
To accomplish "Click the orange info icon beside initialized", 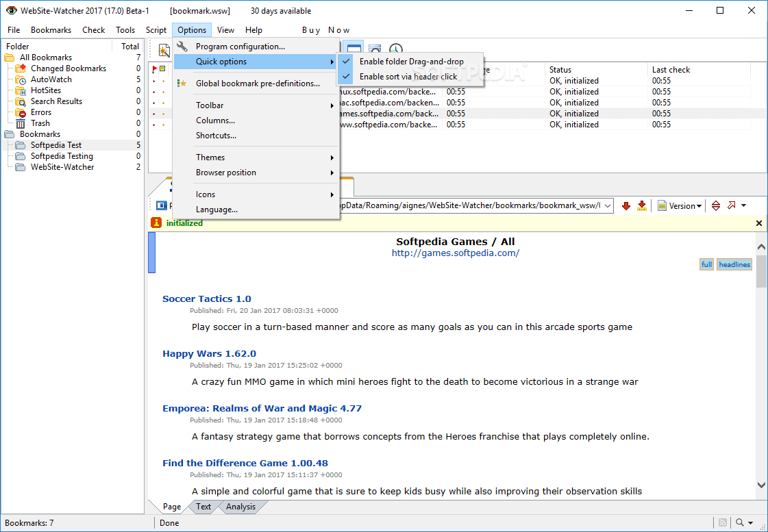I will pos(156,223).
